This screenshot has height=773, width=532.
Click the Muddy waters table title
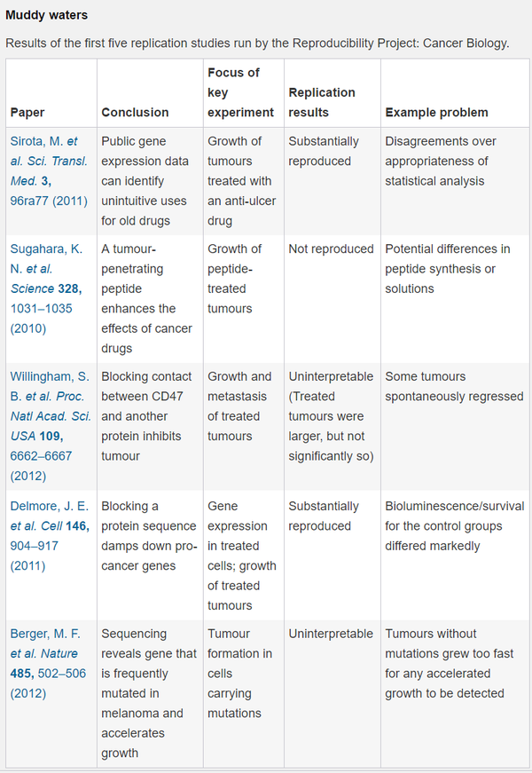pos(46,15)
